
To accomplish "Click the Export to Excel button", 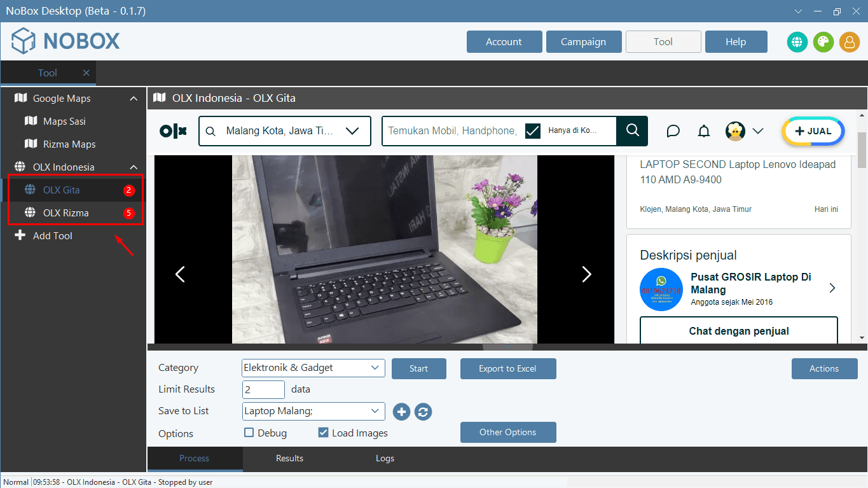I will [508, 368].
